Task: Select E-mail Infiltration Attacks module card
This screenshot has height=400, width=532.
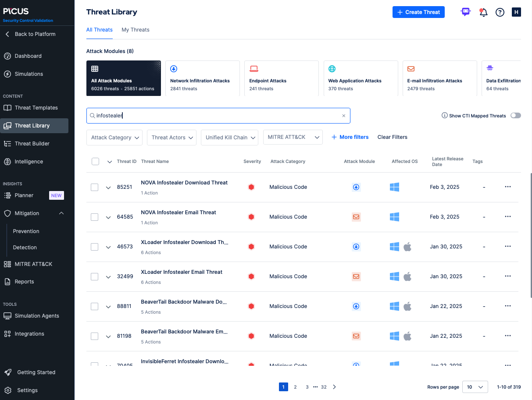Action: pos(439,78)
